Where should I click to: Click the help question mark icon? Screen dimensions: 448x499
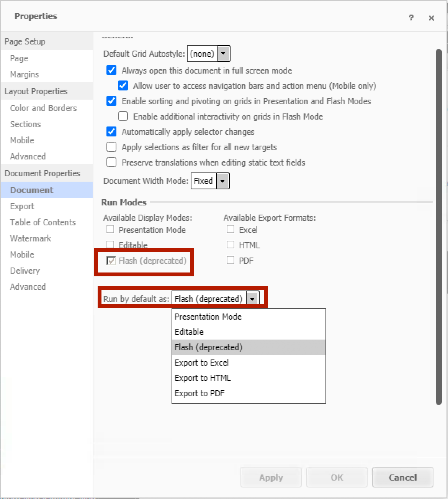pos(411,18)
